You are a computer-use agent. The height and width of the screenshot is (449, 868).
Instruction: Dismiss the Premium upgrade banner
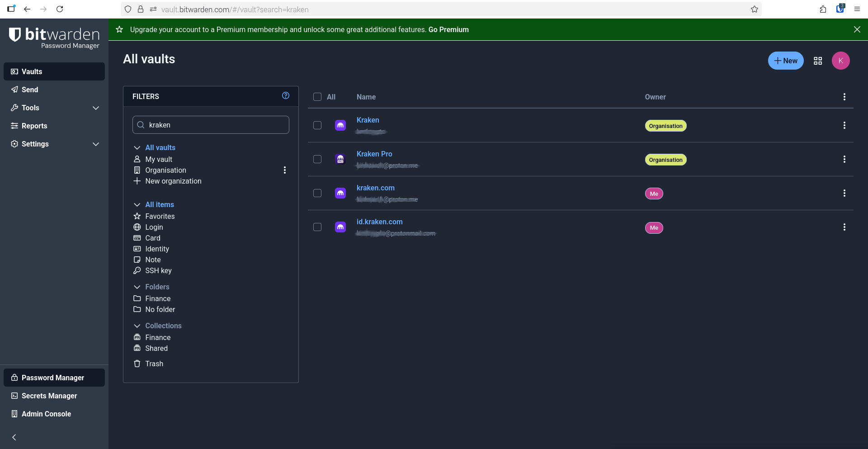pyautogui.click(x=857, y=29)
